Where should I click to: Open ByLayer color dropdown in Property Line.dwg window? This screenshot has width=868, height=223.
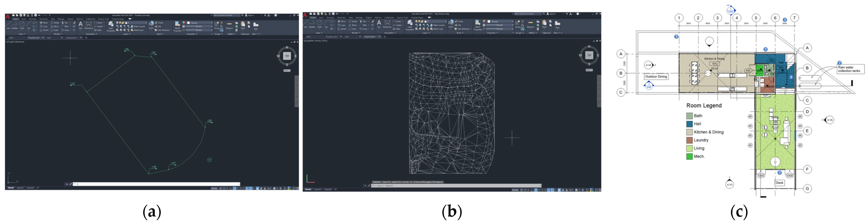click(x=201, y=23)
